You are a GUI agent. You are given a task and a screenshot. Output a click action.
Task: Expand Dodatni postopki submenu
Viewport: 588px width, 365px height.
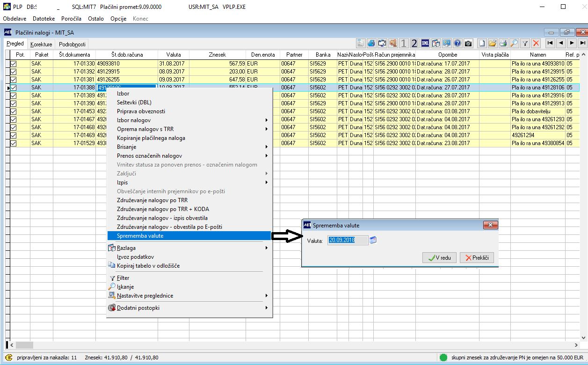point(189,308)
